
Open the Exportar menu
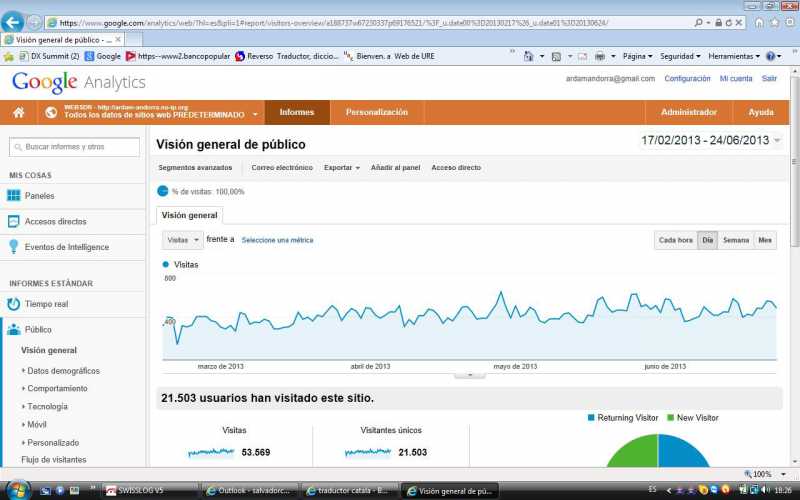coord(341,168)
